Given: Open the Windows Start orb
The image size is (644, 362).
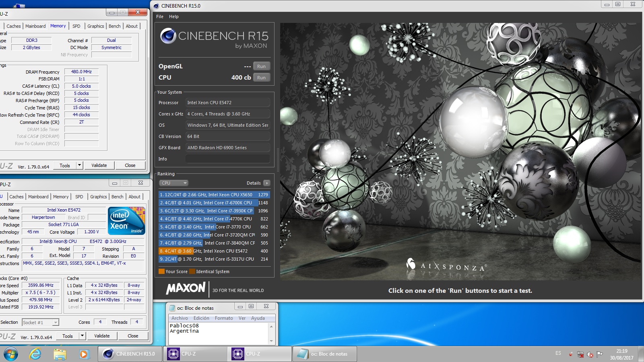Looking at the screenshot, I should click(x=11, y=354).
